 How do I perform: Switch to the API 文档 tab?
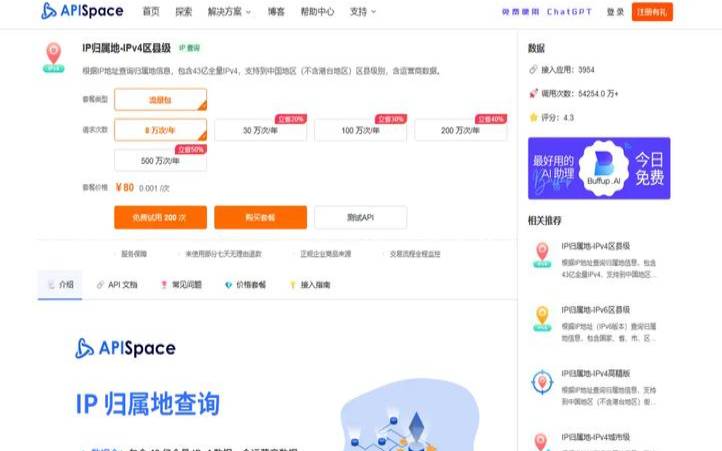coord(117,285)
